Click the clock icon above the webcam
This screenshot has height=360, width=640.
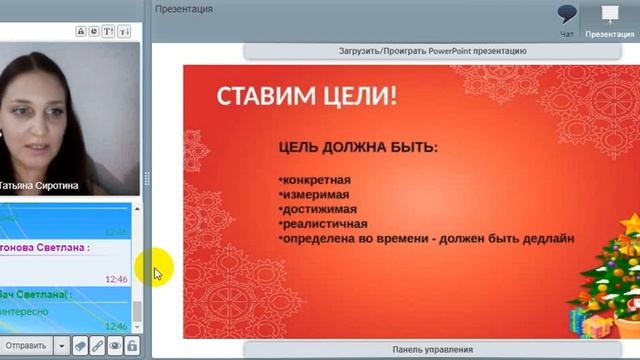(x=94, y=31)
